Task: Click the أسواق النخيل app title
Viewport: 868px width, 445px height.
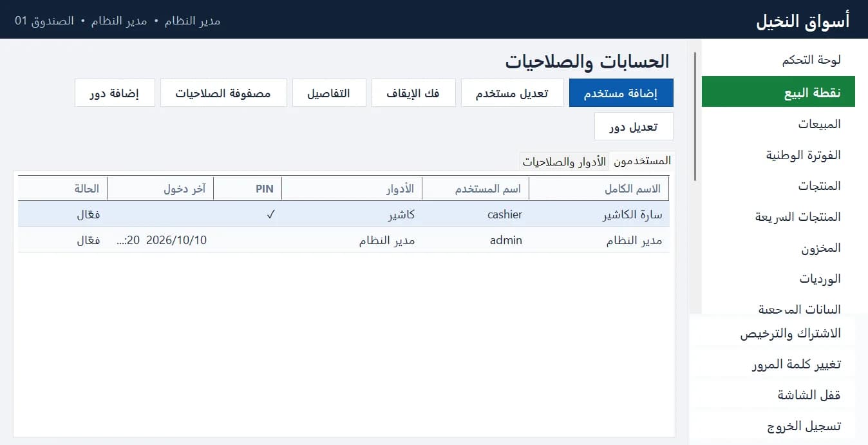Action: point(802,21)
